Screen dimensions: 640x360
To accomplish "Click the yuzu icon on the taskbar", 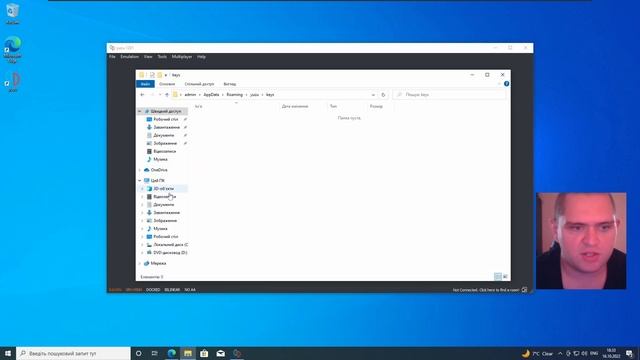I will tap(237, 353).
